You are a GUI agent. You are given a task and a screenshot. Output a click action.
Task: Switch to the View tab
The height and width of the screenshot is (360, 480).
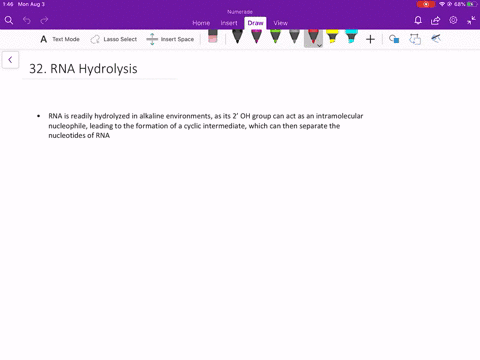(x=280, y=23)
